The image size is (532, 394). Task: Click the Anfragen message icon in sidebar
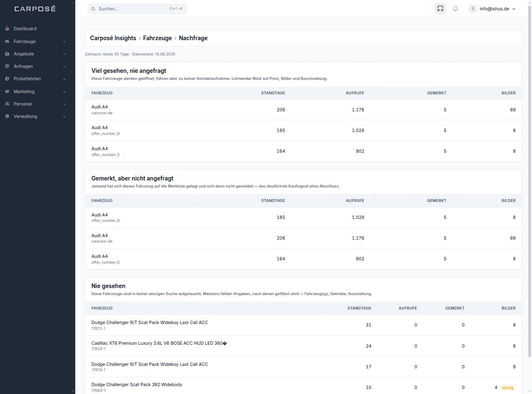click(7, 66)
